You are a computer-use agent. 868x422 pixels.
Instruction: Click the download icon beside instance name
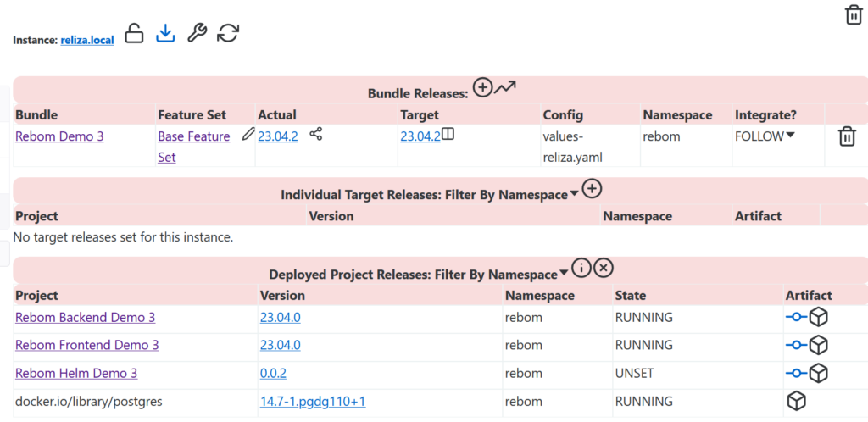pyautogui.click(x=165, y=33)
